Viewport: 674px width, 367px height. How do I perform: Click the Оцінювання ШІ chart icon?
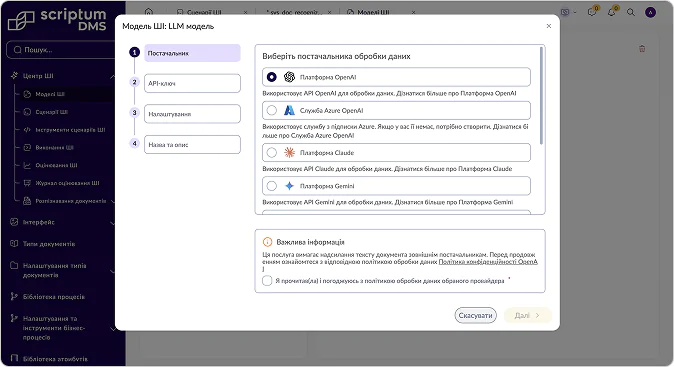point(27,165)
